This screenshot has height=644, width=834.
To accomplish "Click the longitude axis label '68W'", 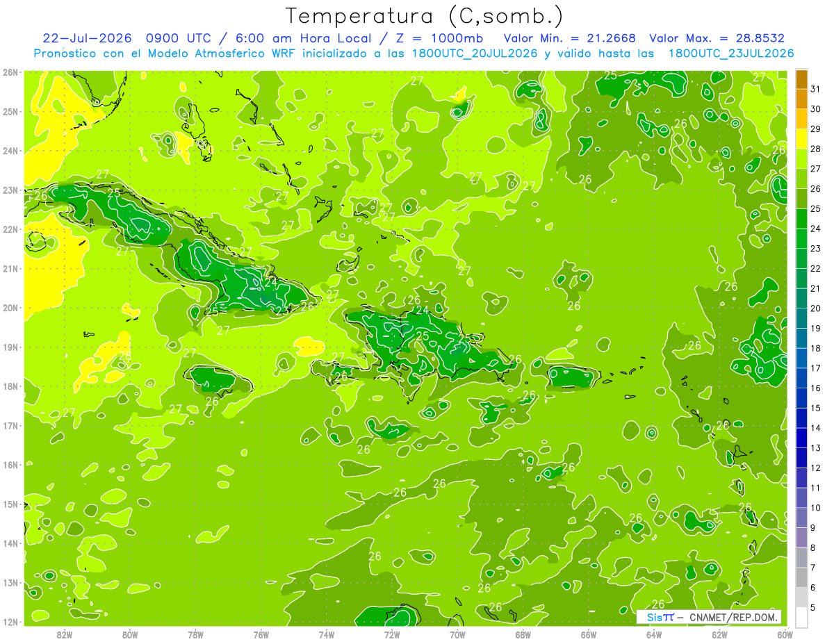I will [523, 634].
